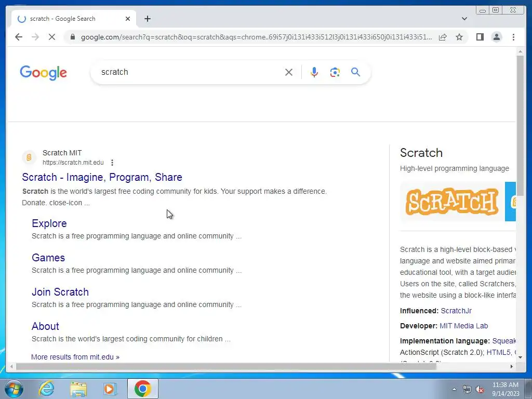This screenshot has height=399, width=532.
Task: Click the scroll-right arrow at the bottom
Action: 512,366
